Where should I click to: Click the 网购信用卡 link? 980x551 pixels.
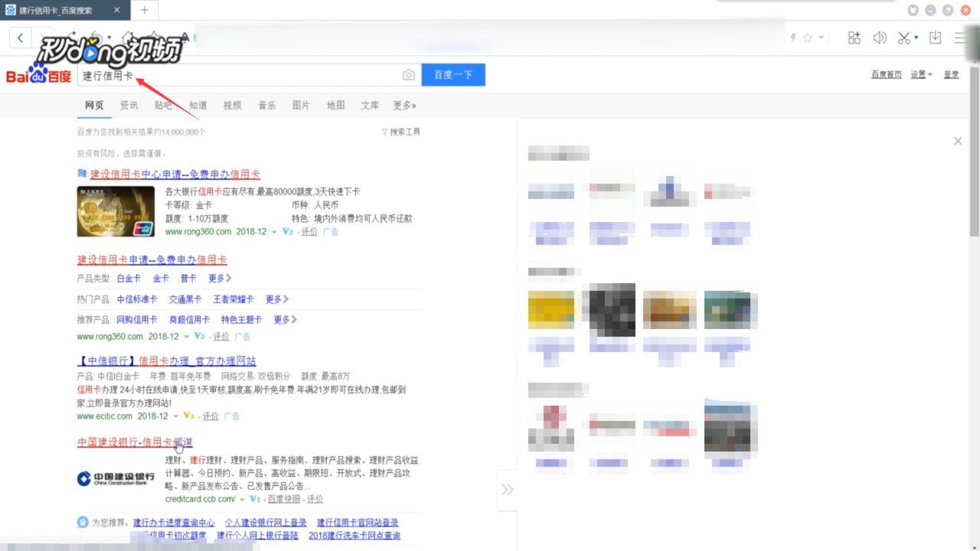pyautogui.click(x=137, y=320)
